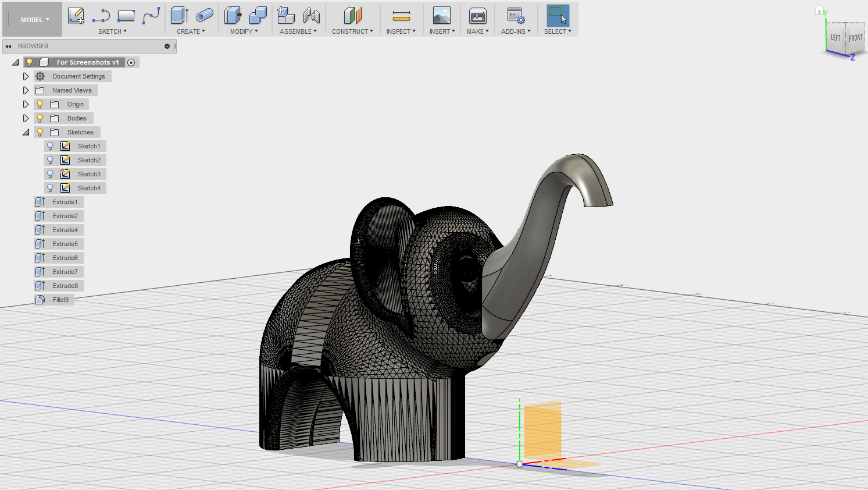Toggle visibility bulb of Sketch2
The height and width of the screenshot is (490, 868).
[51, 160]
